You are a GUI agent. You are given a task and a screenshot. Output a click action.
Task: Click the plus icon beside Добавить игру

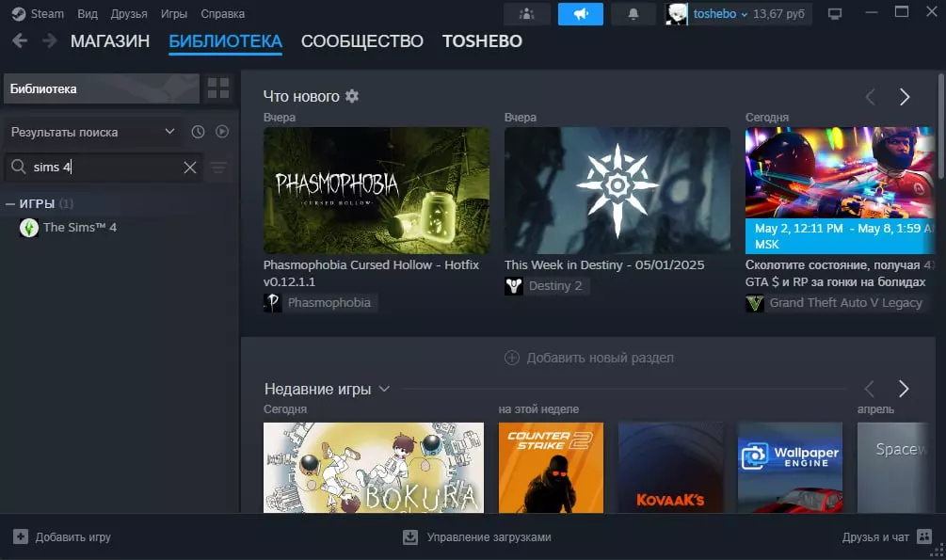[x=21, y=536]
